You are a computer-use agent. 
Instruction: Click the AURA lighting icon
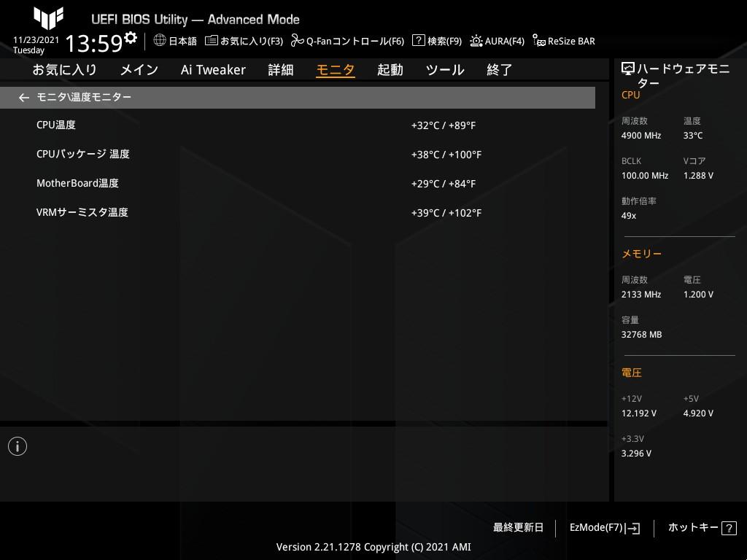coord(476,41)
